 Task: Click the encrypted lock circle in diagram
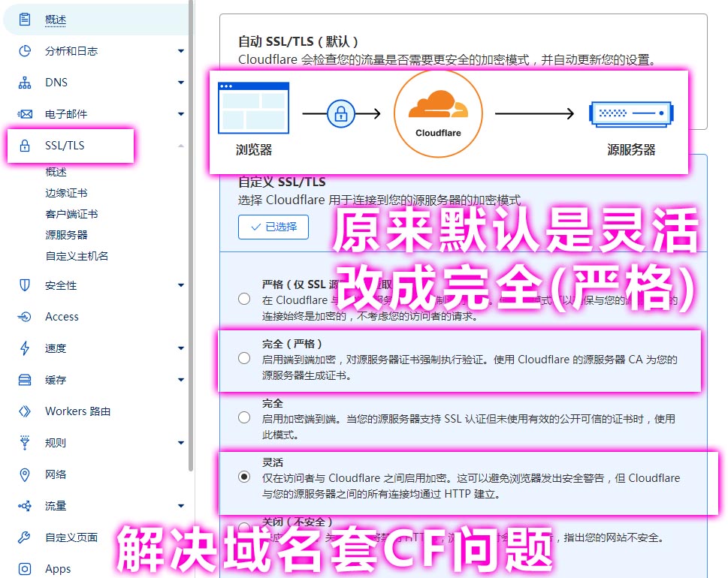click(x=341, y=113)
